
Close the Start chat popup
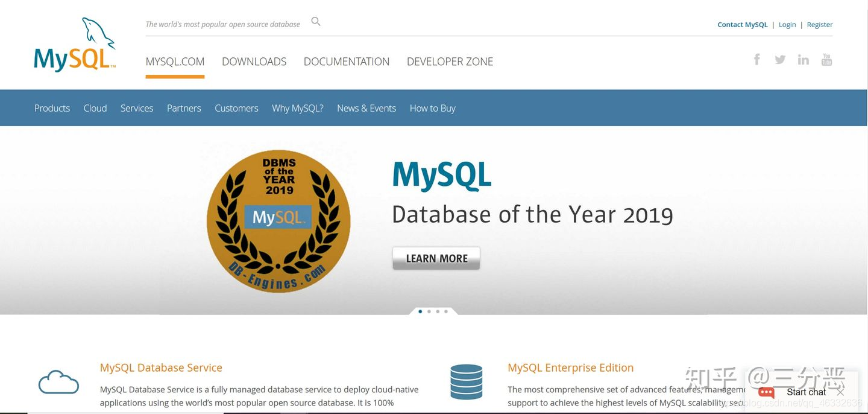pyautogui.click(x=840, y=392)
